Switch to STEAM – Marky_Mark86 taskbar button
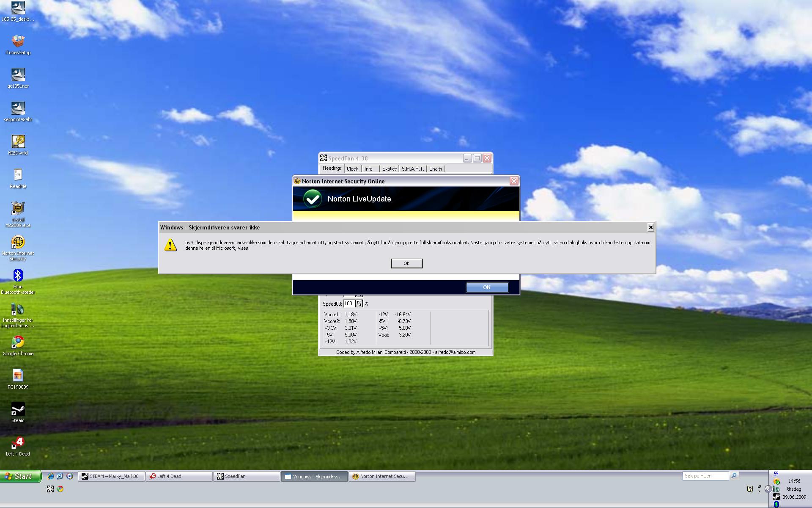Image resolution: width=812 pixels, height=508 pixels. click(111, 476)
